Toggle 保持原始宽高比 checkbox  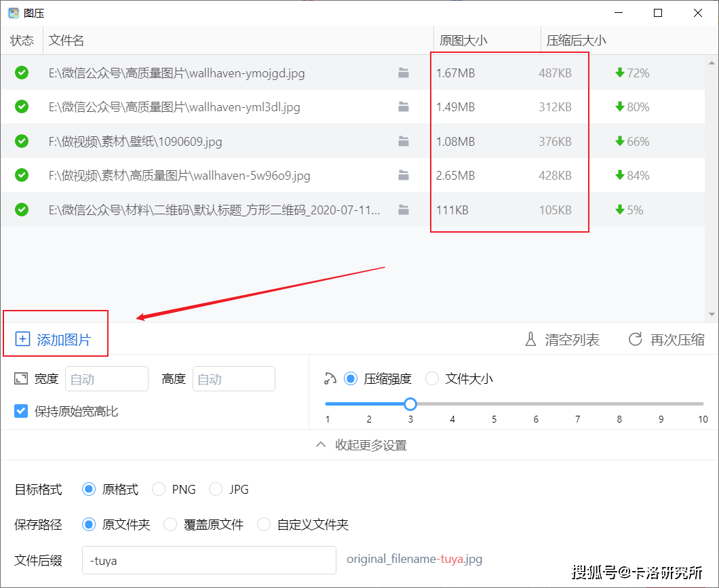click(21, 411)
